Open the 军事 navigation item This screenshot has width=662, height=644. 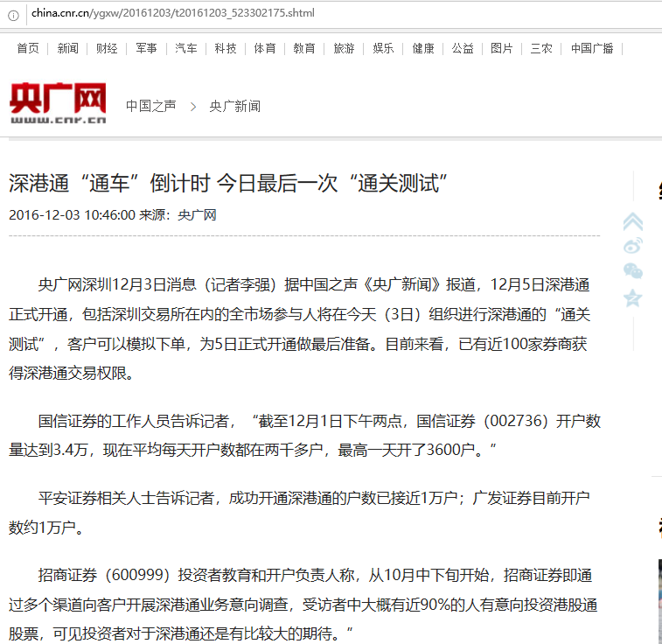147,49
